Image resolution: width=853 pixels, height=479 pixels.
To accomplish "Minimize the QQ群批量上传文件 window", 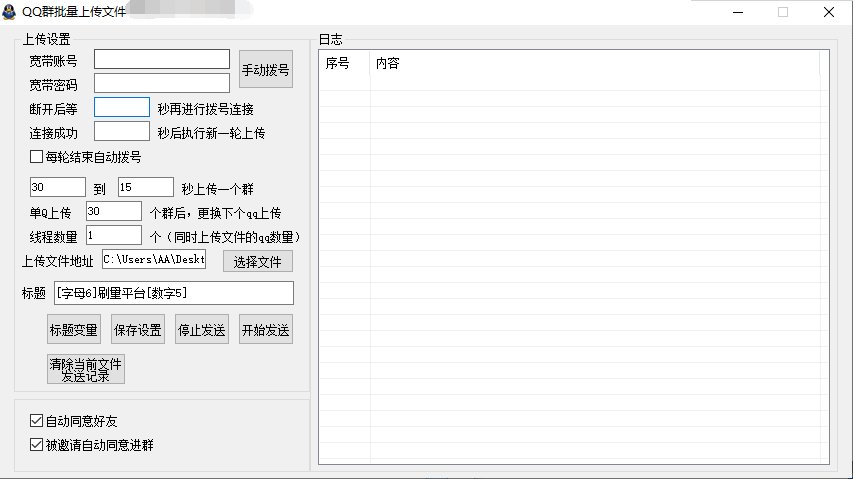I will (x=738, y=12).
